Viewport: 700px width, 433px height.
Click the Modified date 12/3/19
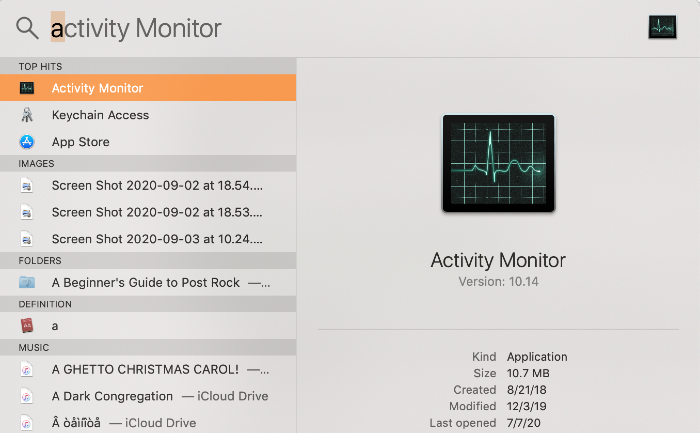click(x=526, y=406)
